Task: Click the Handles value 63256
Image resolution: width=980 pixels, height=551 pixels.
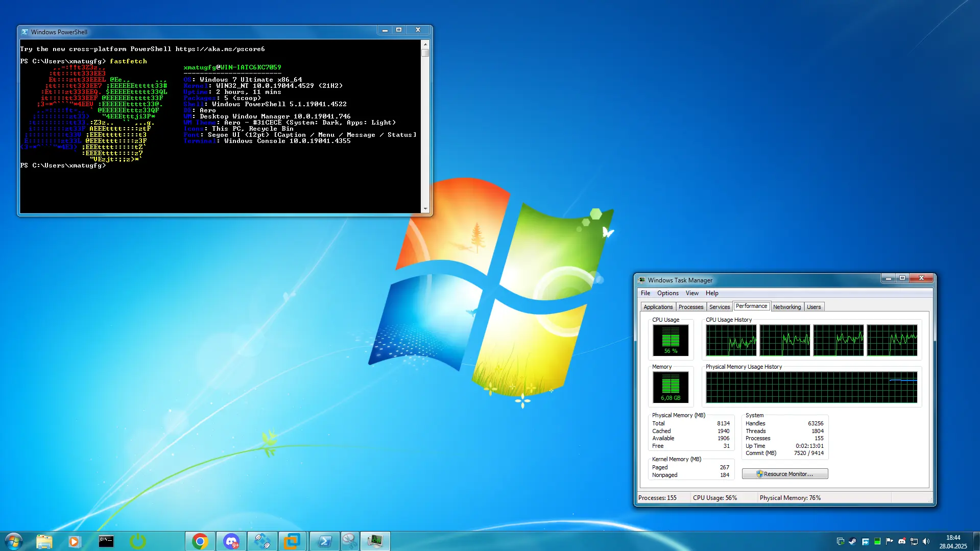Action: [816, 423]
